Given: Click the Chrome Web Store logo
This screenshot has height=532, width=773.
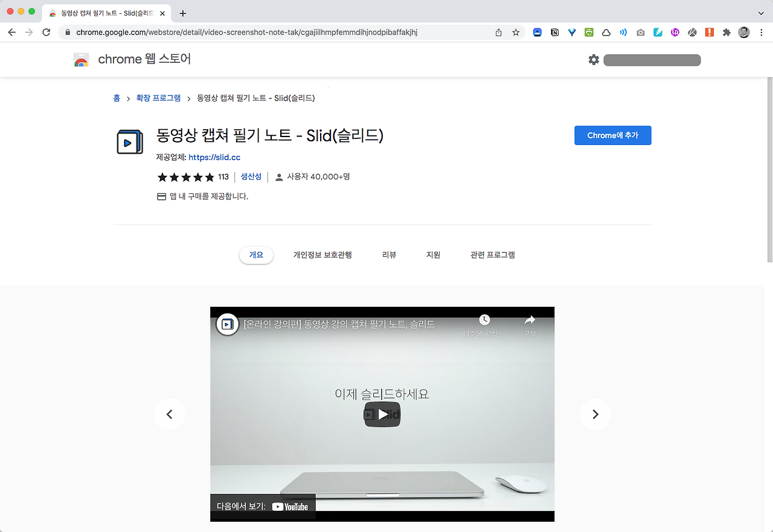Looking at the screenshot, I should point(81,60).
